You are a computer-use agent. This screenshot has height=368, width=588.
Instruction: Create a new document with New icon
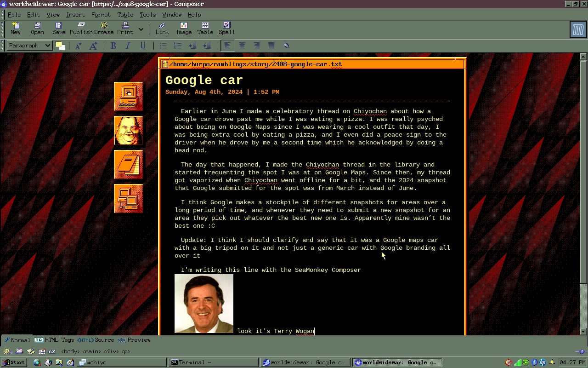[x=16, y=28]
